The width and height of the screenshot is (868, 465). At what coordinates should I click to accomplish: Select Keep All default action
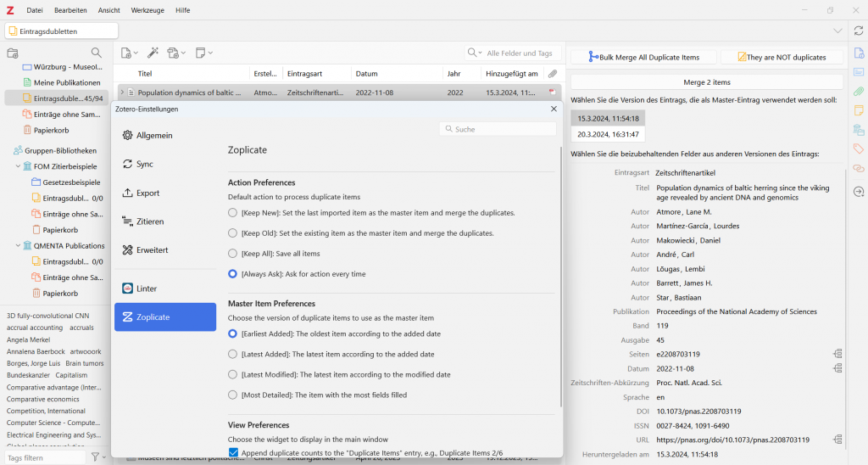pos(232,253)
